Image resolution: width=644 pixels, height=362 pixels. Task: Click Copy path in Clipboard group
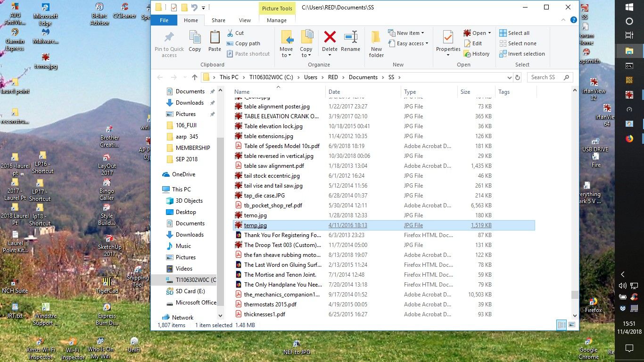(x=243, y=43)
